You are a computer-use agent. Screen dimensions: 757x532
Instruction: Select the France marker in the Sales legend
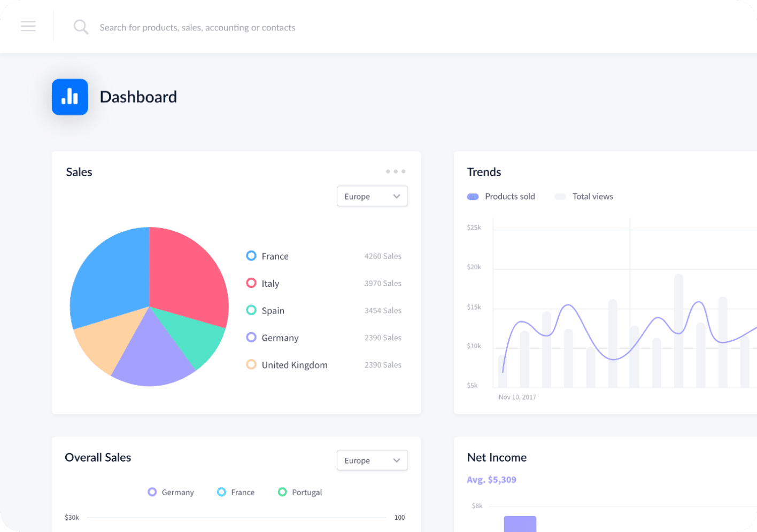(x=251, y=256)
